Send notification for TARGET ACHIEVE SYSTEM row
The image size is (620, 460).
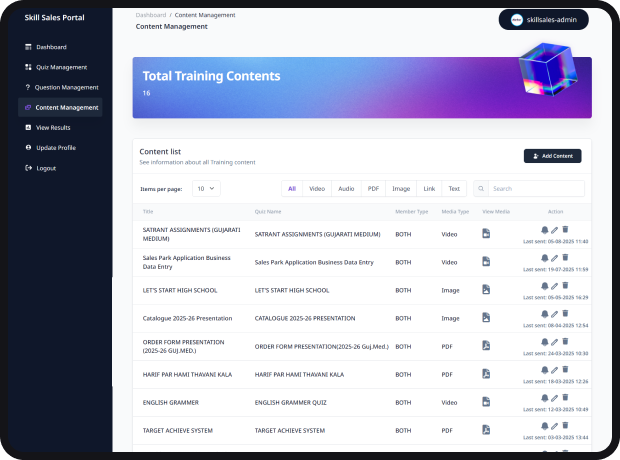coord(544,426)
